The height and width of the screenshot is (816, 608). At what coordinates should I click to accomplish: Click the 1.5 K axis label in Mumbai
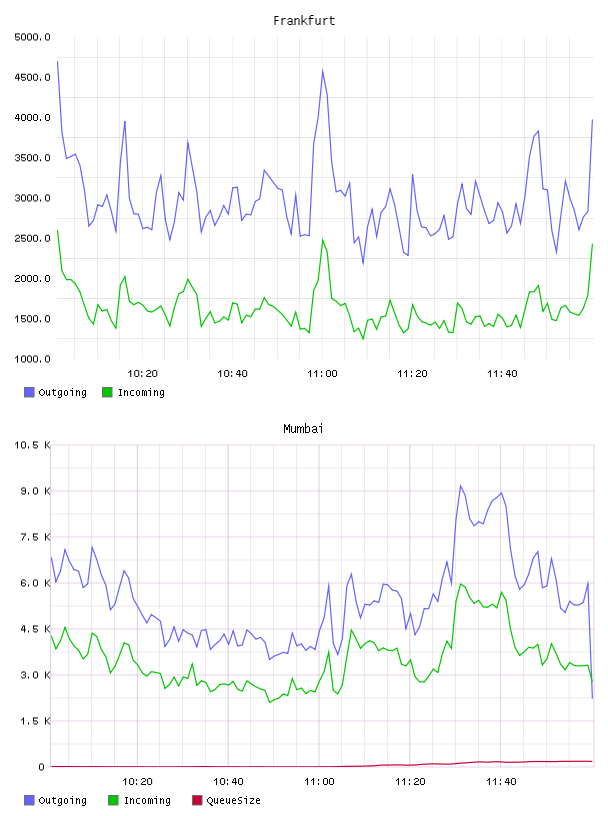(35, 721)
